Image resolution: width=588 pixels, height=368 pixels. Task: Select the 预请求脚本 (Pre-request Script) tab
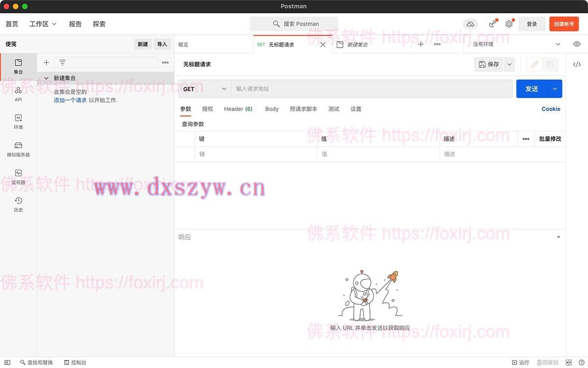(x=303, y=109)
